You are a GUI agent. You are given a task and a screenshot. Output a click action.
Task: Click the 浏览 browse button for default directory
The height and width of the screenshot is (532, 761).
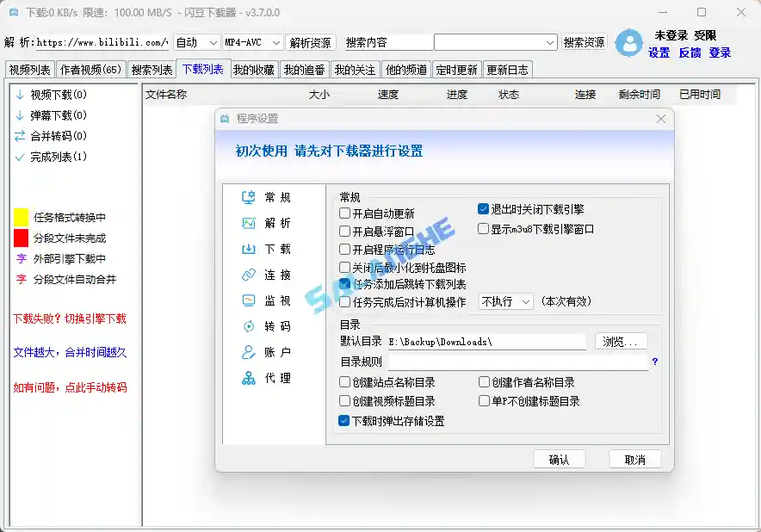click(x=622, y=341)
